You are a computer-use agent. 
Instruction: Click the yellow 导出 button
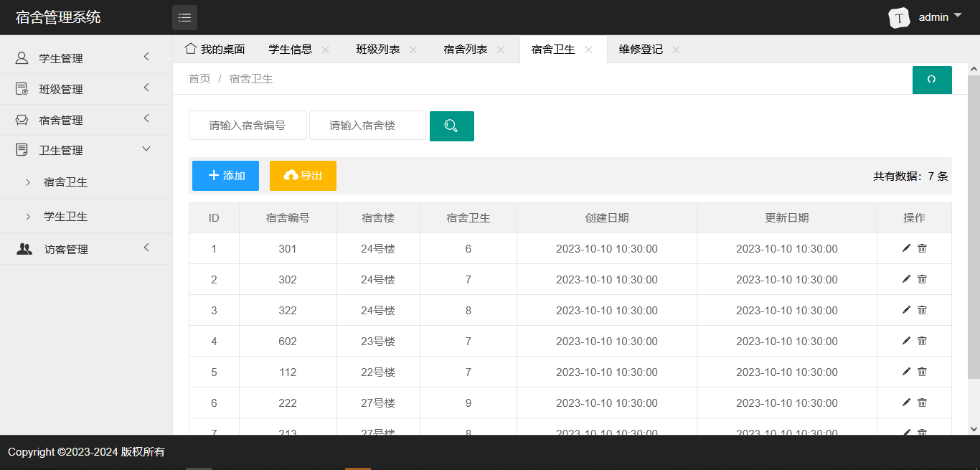point(303,176)
